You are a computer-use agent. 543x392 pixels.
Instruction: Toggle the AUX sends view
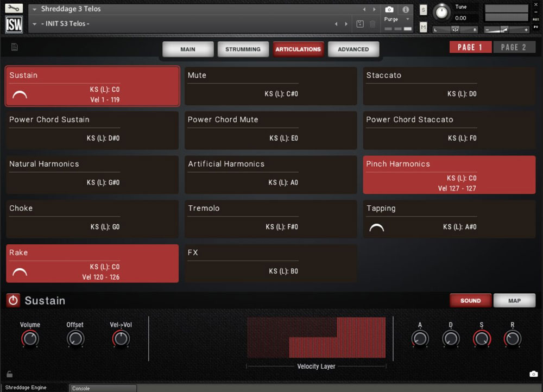click(x=536, y=19)
